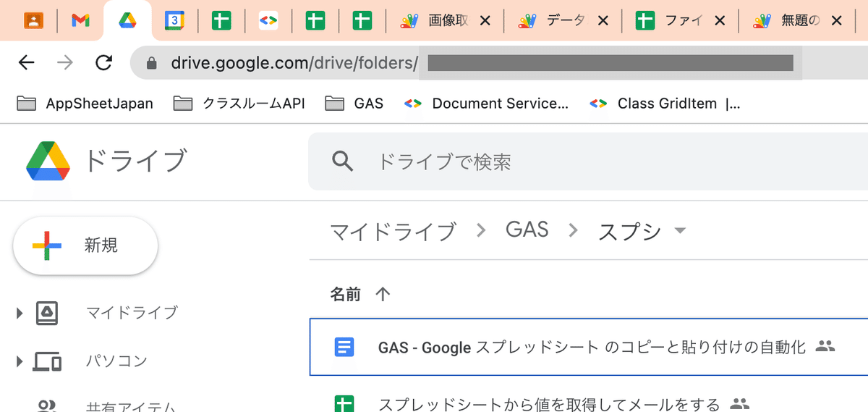Select the GAS - Google スプレッドシート document
Viewport: 868px width, 412px height.
tap(591, 348)
